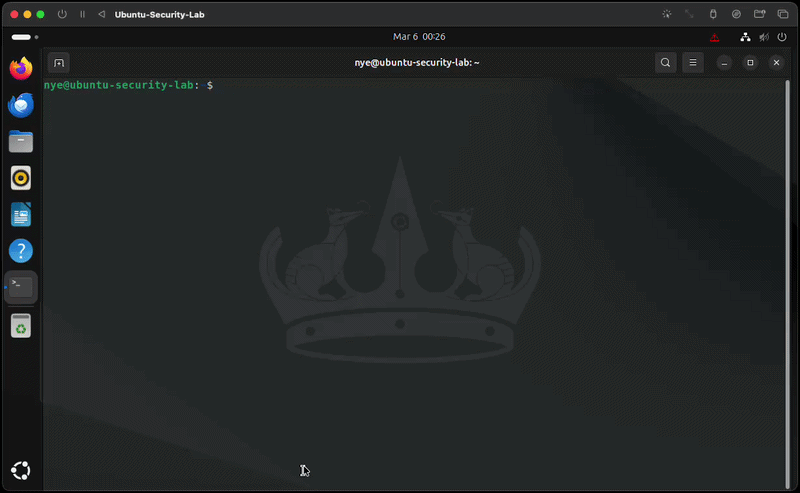Image resolution: width=800 pixels, height=493 pixels.
Task: Open the Help icon in dock
Action: [x=21, y=251]
